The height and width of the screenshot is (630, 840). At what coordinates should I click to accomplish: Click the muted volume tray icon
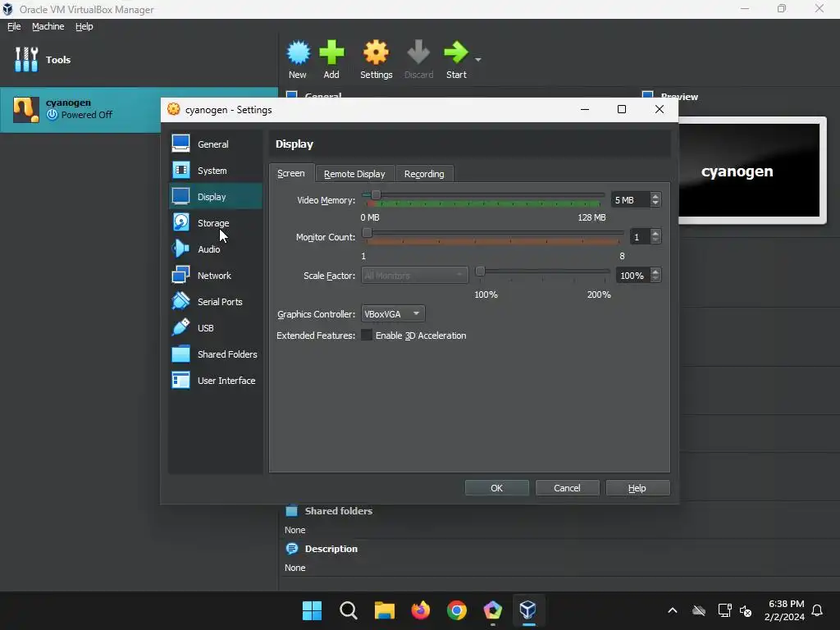tap(746, 610)
